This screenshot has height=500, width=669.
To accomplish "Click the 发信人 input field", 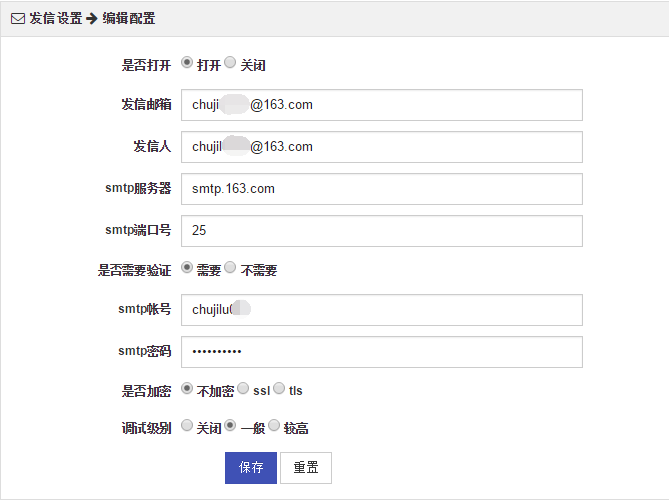I will tap(382, 147).
